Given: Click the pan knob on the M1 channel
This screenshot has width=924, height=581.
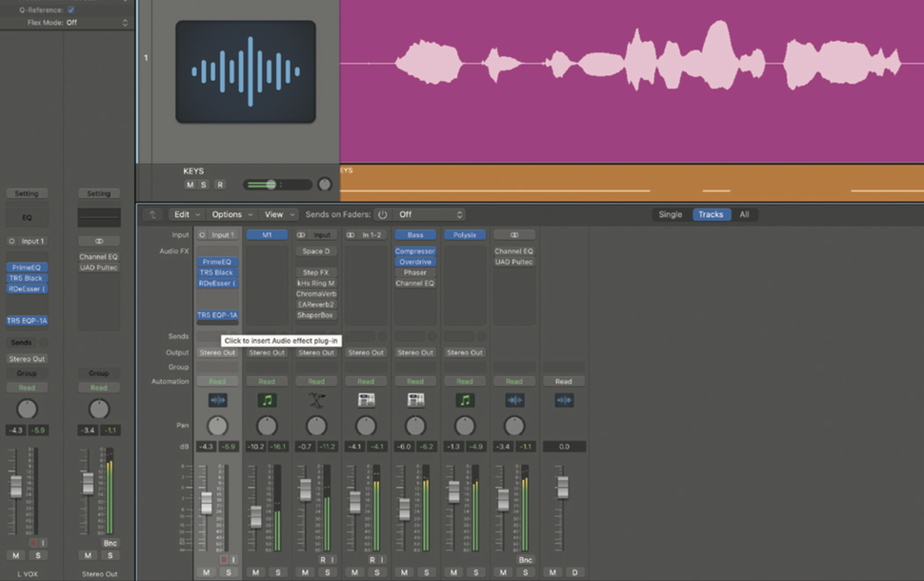Looking at the screenshot, I should (267, 426).
